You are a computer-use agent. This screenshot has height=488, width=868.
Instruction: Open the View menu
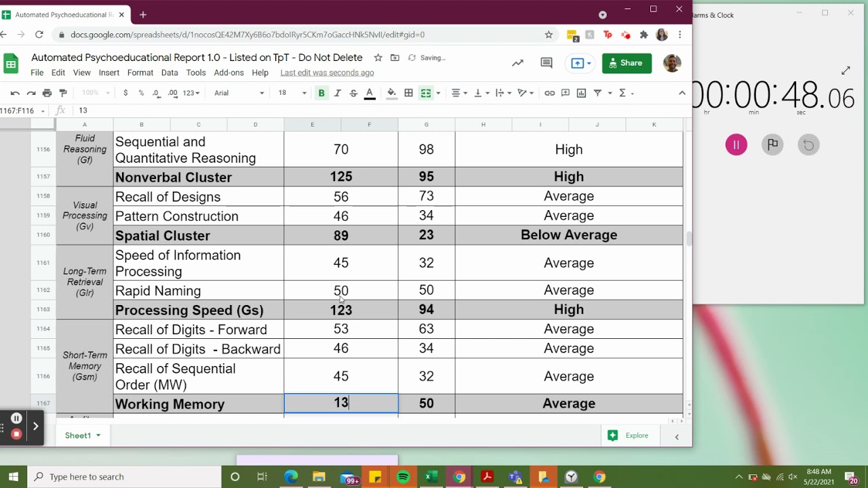pos(81,73)
